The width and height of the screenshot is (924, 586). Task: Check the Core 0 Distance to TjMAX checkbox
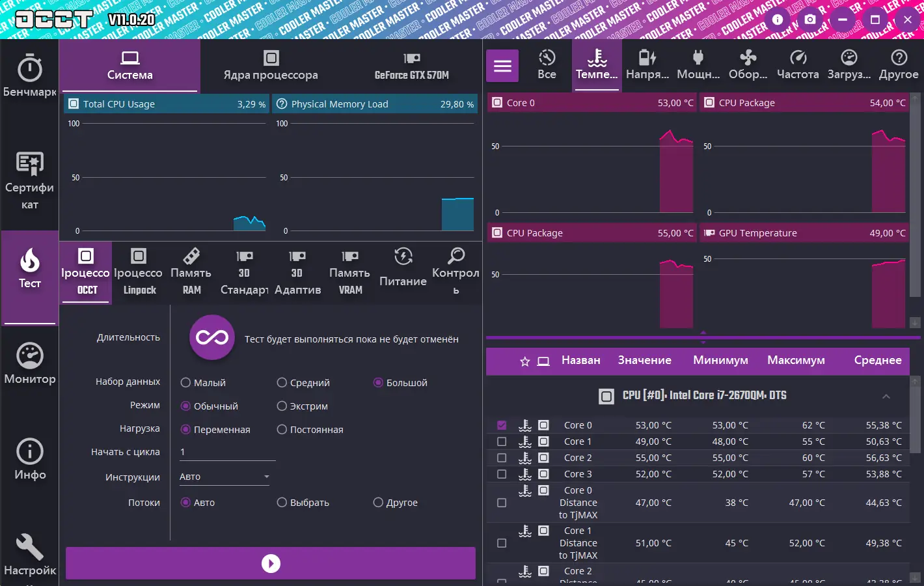(502, 503)
